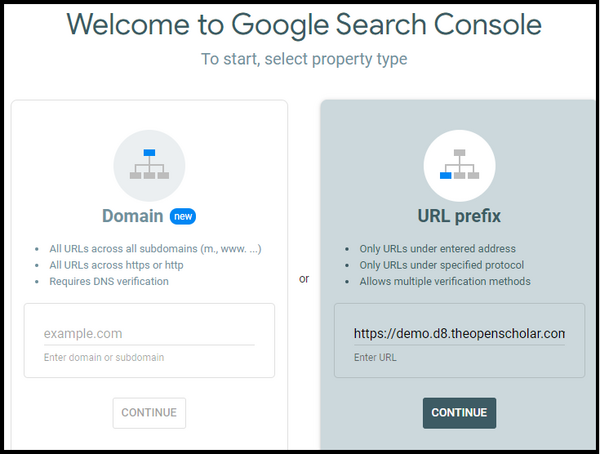Click the Domain property hierarchy icon
The height and width of the screenshot is (454, 600).
click(x=149, y=164)
